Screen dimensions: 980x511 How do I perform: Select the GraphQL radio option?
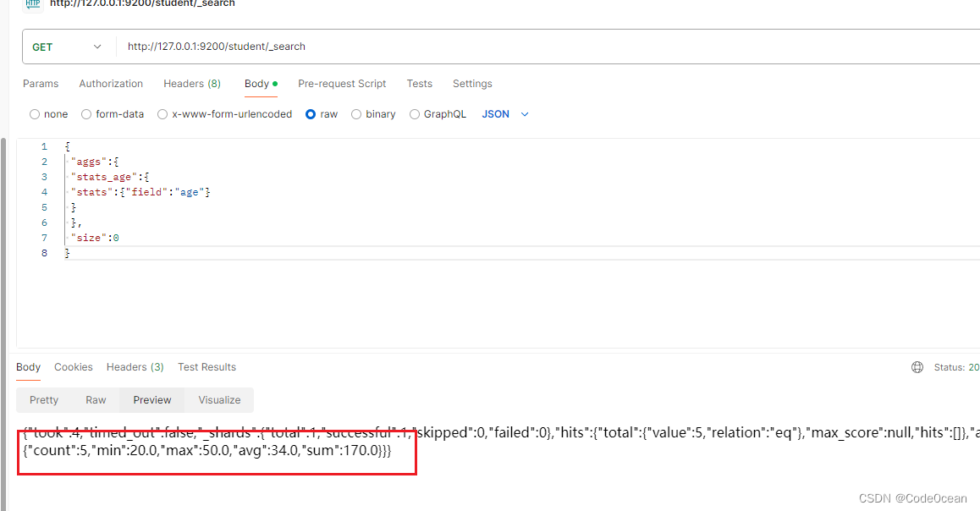point(415,114)
